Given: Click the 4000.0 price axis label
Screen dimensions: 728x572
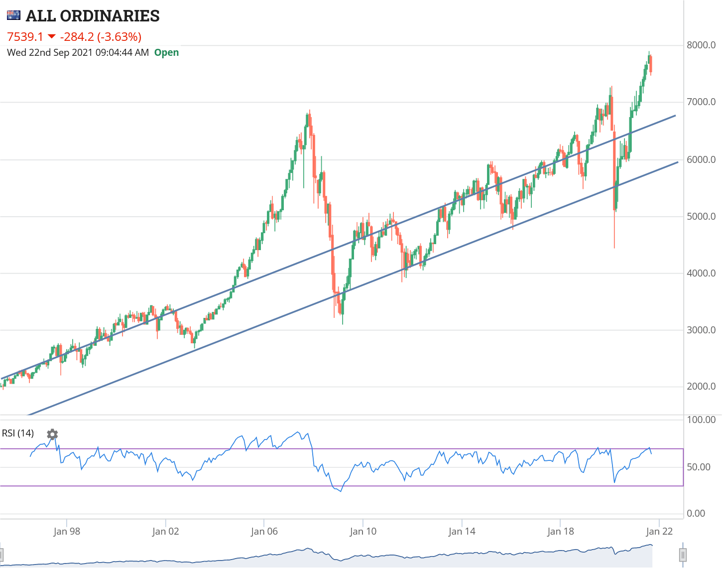Looking at the screenshot, I should [701, 274].
